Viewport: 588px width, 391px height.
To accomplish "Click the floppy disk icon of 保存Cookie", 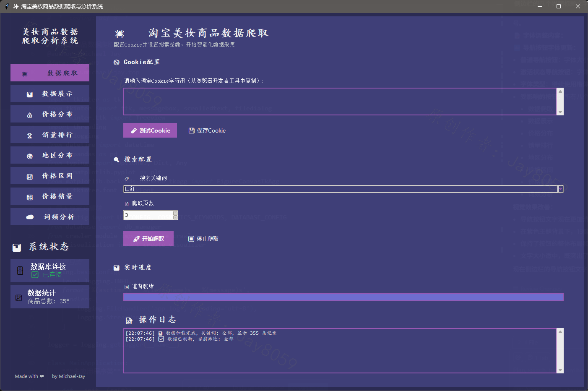I will point(192,130).
